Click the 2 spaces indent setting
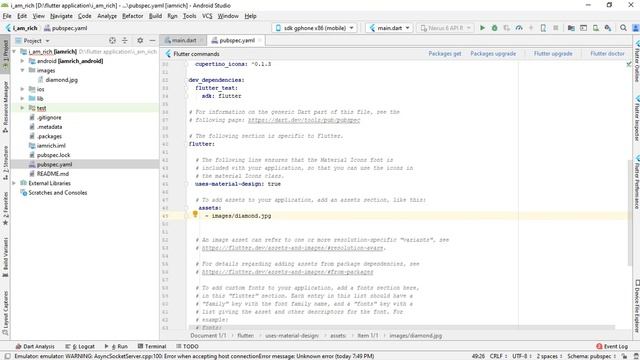This screenshot has width=640, height=360. pyautogui.click(x=549, y=356)
